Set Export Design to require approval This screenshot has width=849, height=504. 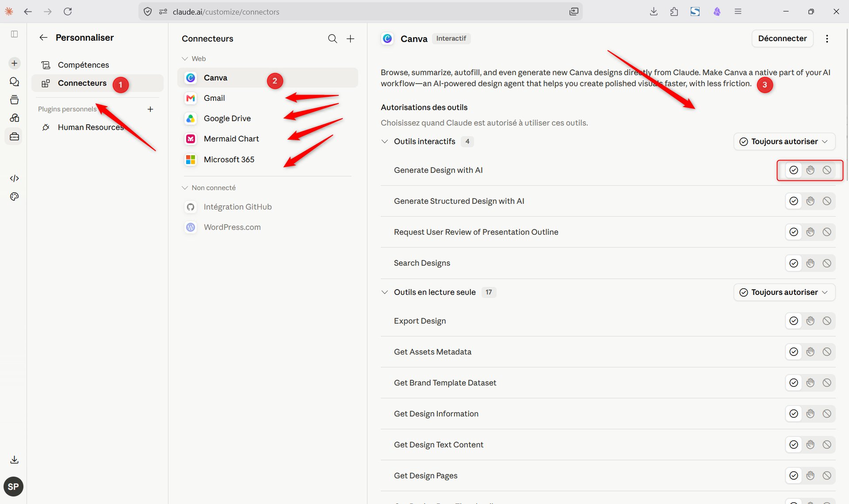[810, 321]
